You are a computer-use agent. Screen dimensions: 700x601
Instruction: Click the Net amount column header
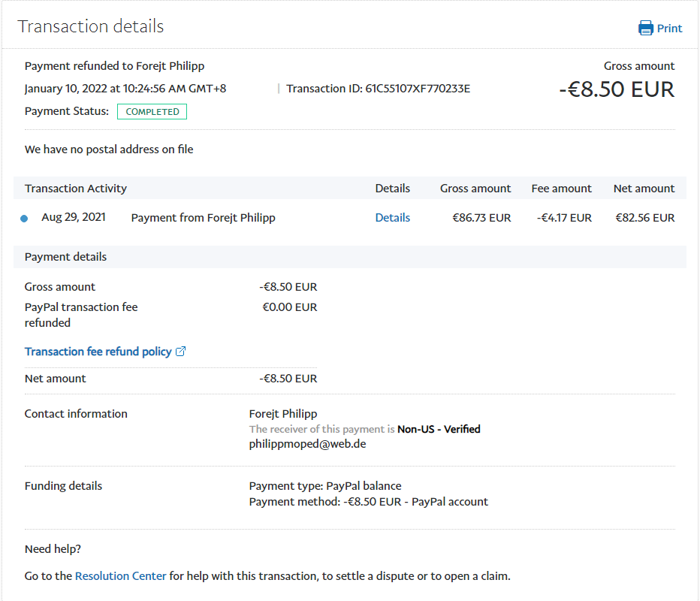coord(644,189)
